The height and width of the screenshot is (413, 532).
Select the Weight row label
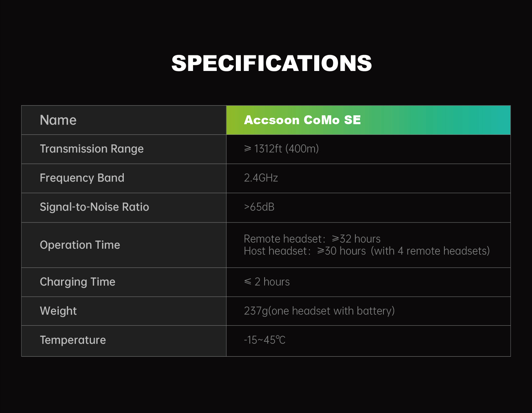58,311
